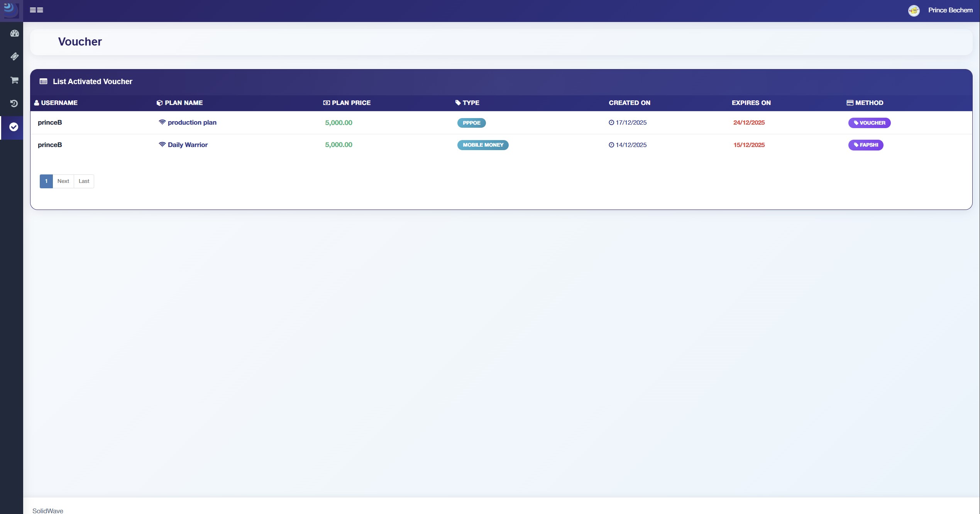
Task: Click the PPPOE type badge
Action: point(471,123)
